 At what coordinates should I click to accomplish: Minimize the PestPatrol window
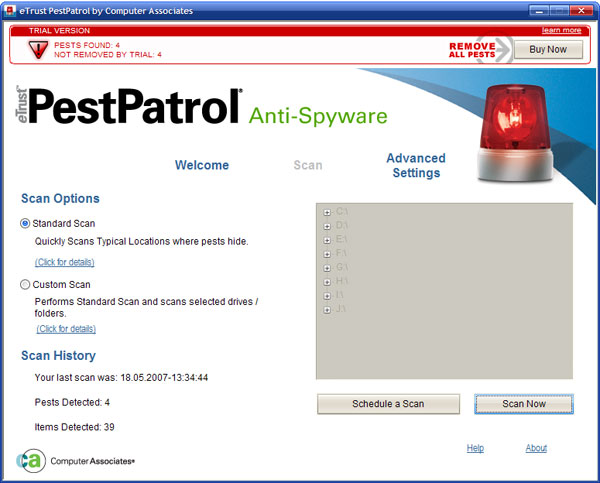point(539,11)
